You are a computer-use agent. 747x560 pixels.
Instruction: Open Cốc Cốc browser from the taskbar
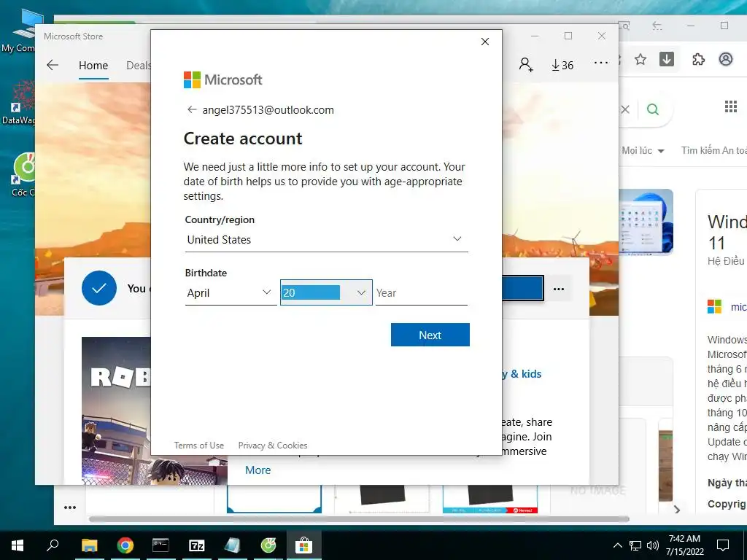[x=268, y=545]
